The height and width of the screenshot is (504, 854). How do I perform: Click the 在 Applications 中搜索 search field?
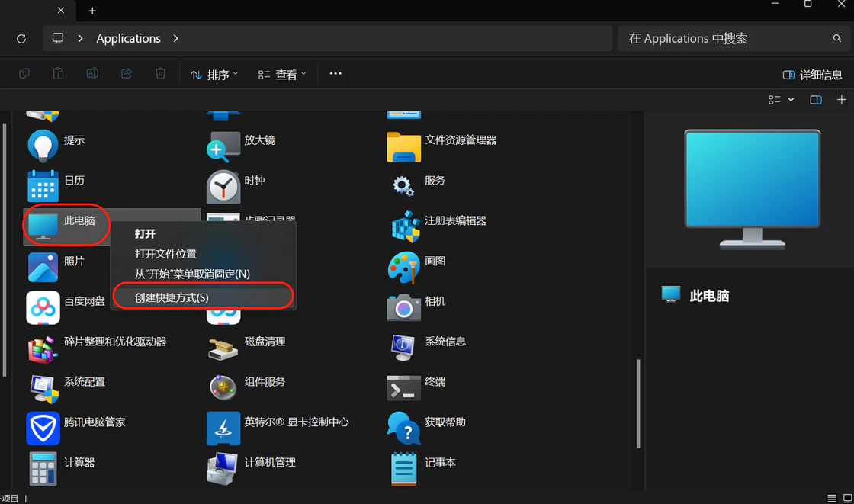[x=733, y=38]
